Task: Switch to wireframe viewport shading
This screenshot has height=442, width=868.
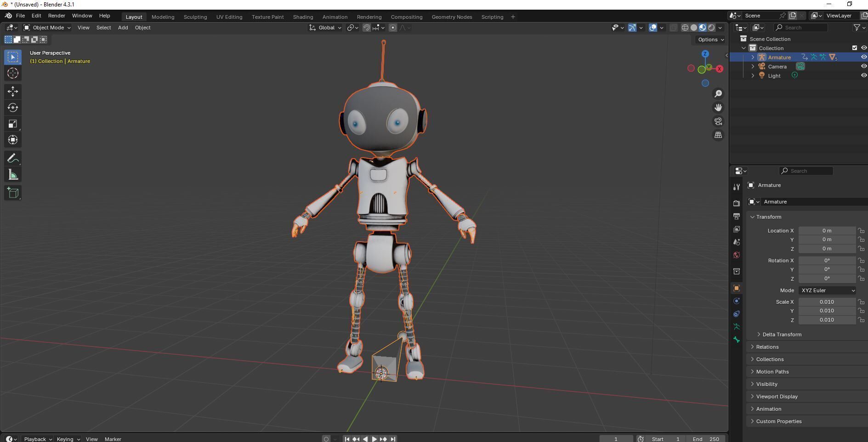Action: (x=685, y=28)
